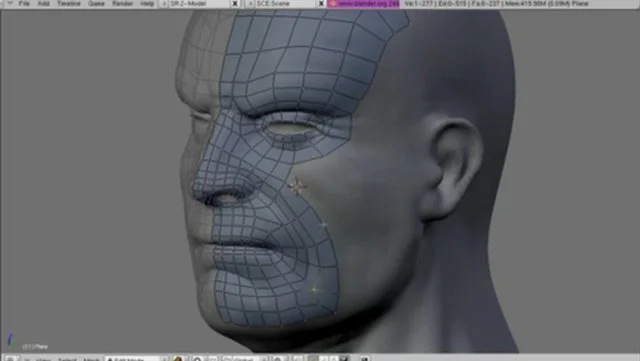This screenshot has height=361, width=640.
Task: Delete the SCE:Scene scene with its X button
Action: tap(321, 3)
